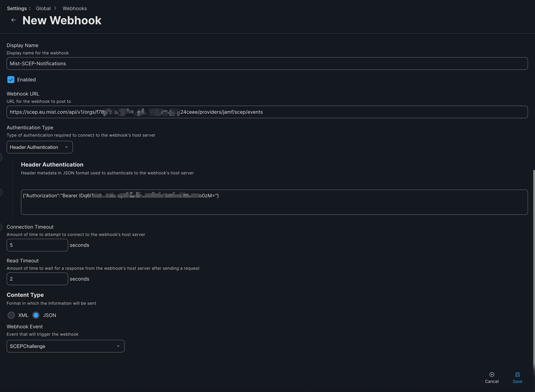The width and height of the screenshot is (535, 392).
Task: Click the Display Name input field
Action: (267, 64)
